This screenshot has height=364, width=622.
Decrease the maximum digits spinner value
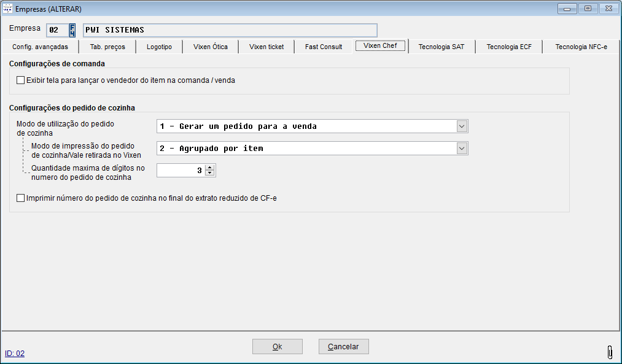coord(209,173)
